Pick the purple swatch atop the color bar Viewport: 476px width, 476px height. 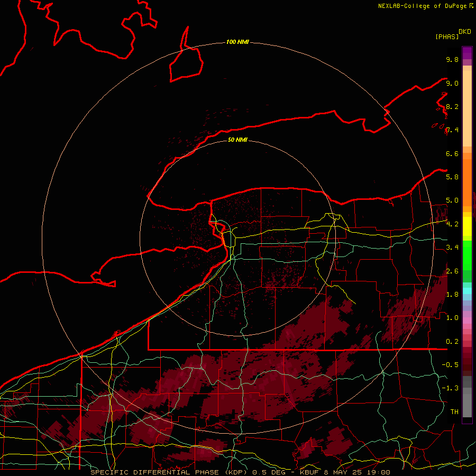tap(467, 53)
